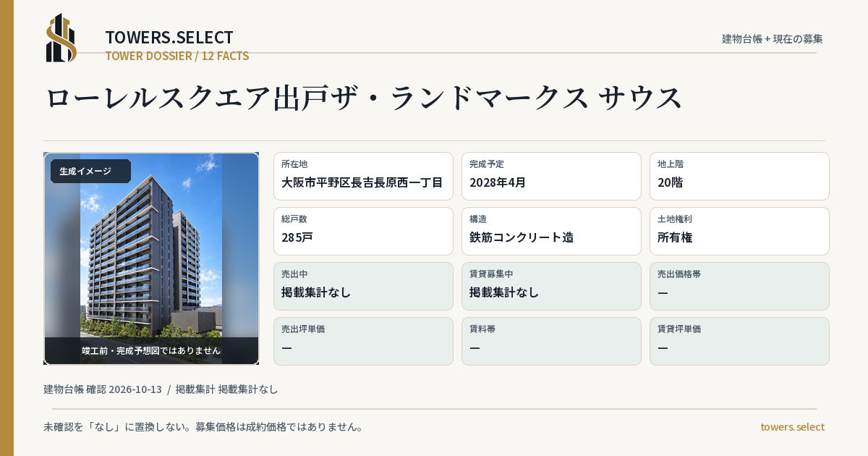The height and width of the screenshot is (456, 868).
Task: Click the footer text '建物台帳 確認 2026-10-13'
Action: coord(103,389)
